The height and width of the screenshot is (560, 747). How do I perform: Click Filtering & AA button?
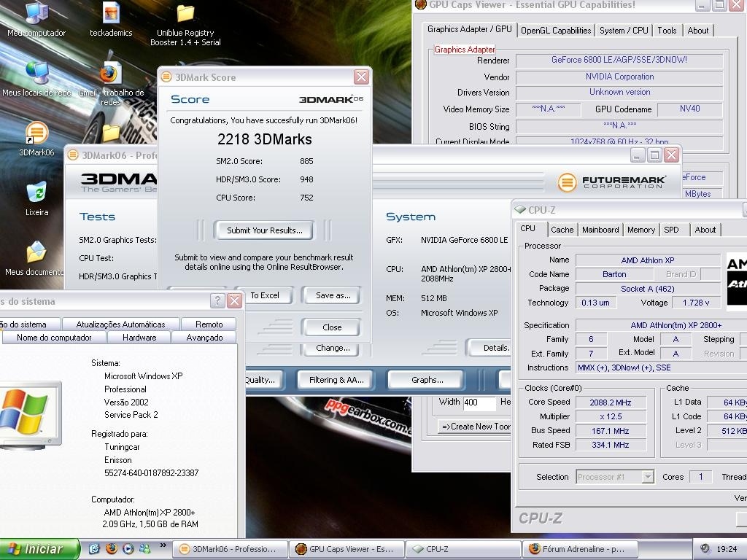pyautogui.click(x=336, y=380)
